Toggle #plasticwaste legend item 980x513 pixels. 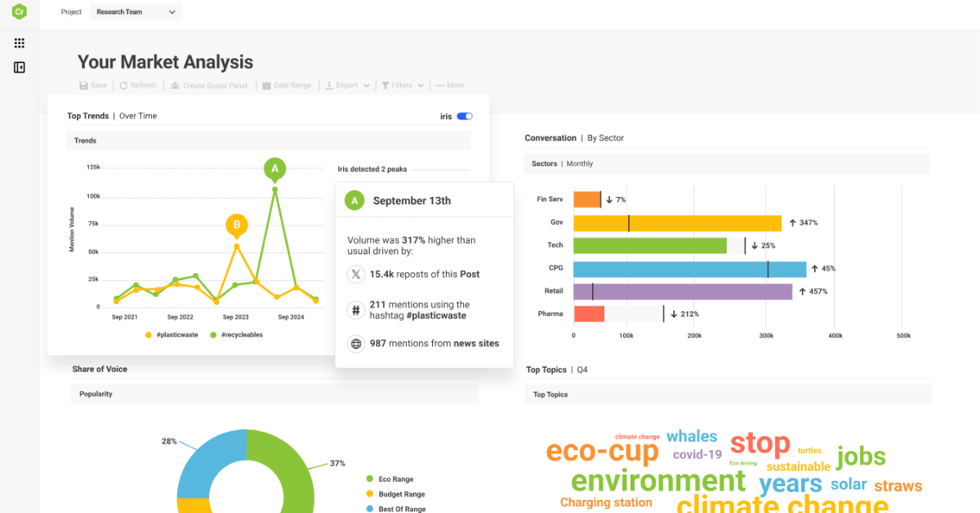(x=170, y=334)
